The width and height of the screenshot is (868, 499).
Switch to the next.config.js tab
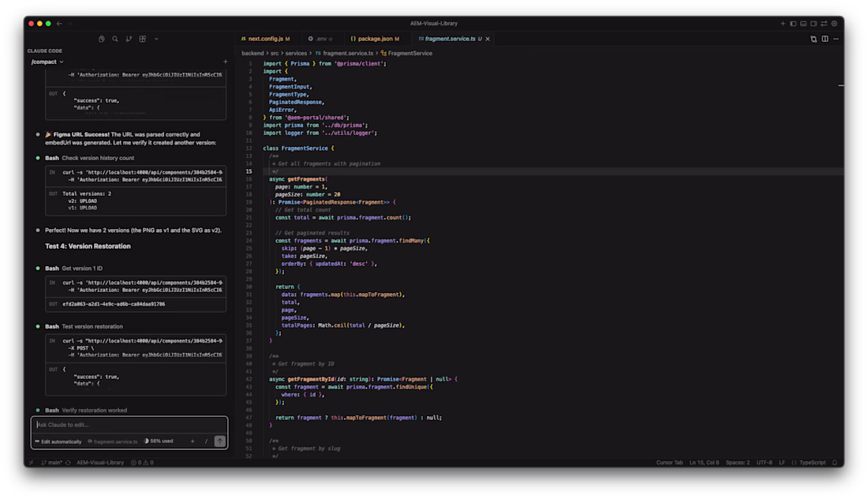coord(264,39)
